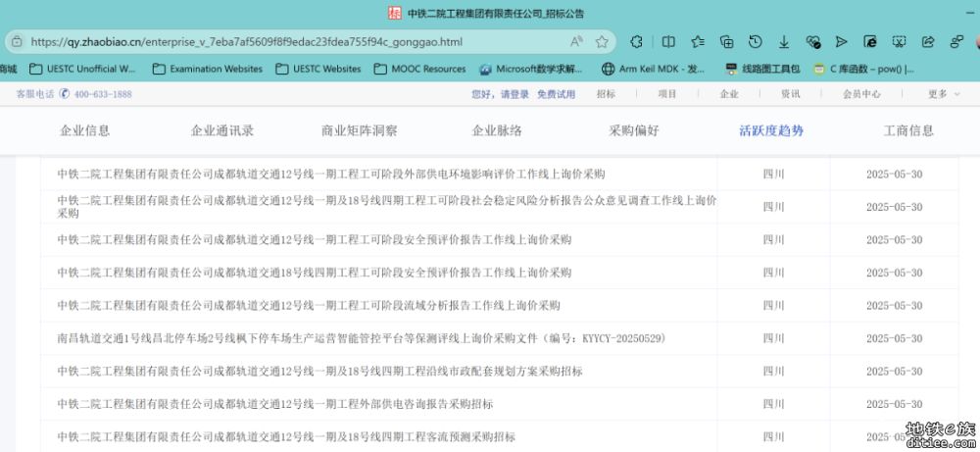Start Web Capture screenshot icon
The width and height of the screenshot is (980, 452).
tap(899, 42)
